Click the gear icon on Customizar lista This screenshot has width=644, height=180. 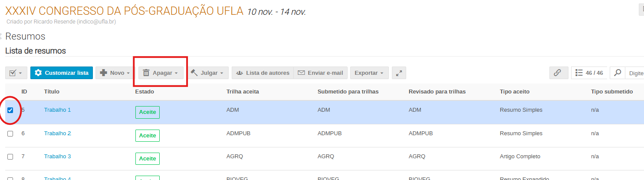(x=38, y=73)
